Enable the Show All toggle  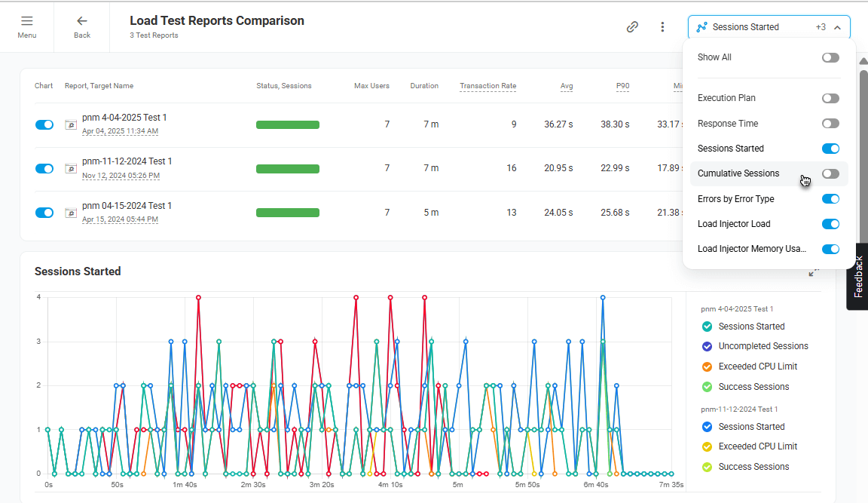coord(830,57)
